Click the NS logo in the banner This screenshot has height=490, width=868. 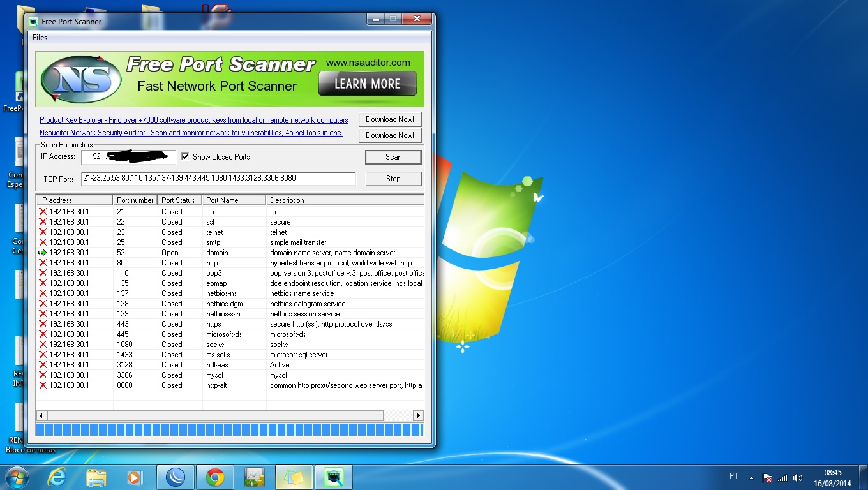pyautogui.click(x=81, y=80)
